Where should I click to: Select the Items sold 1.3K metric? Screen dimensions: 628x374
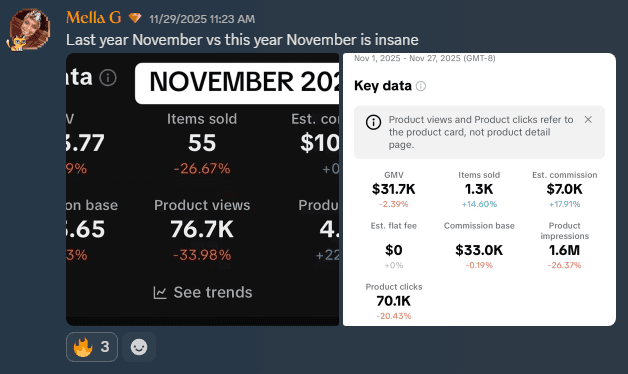(x=479, y=189)
